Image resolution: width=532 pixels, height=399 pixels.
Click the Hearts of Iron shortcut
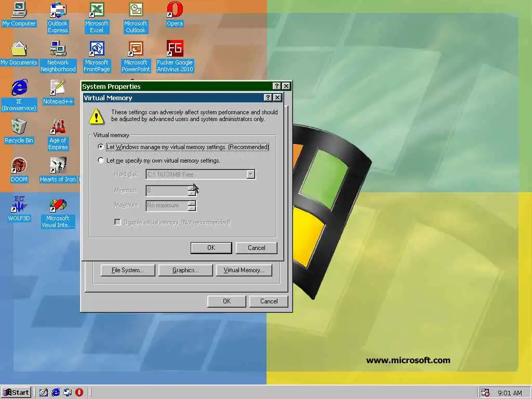(58, 170)
